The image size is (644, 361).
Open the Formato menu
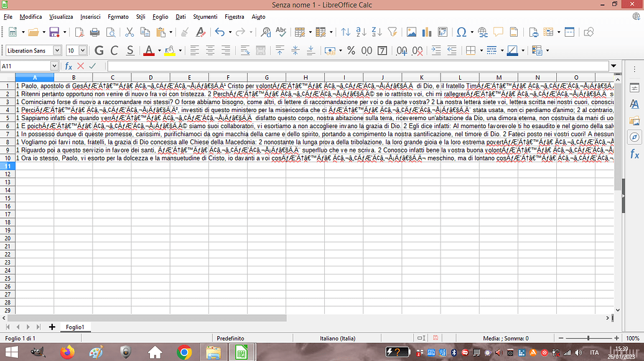[118, 17]
